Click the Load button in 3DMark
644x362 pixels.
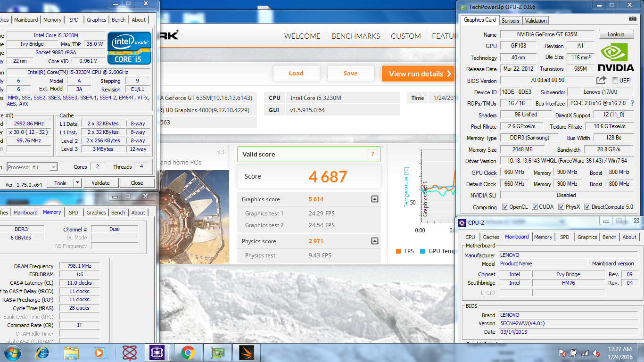coord(296,73)
